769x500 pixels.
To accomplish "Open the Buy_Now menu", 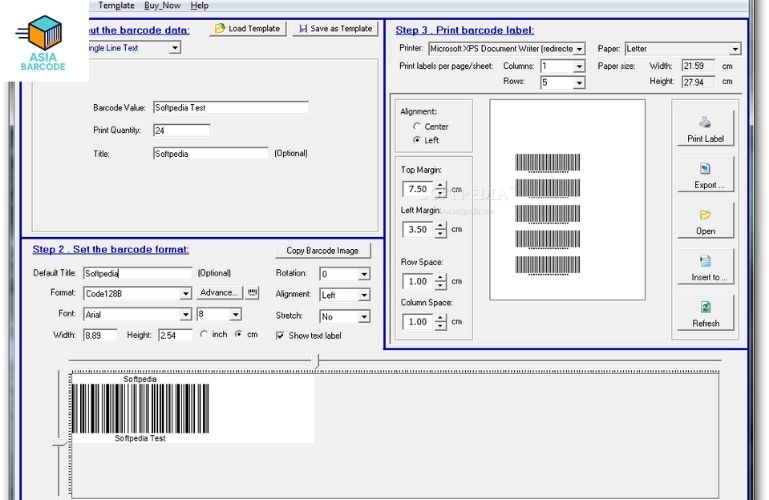I will 162,5.
